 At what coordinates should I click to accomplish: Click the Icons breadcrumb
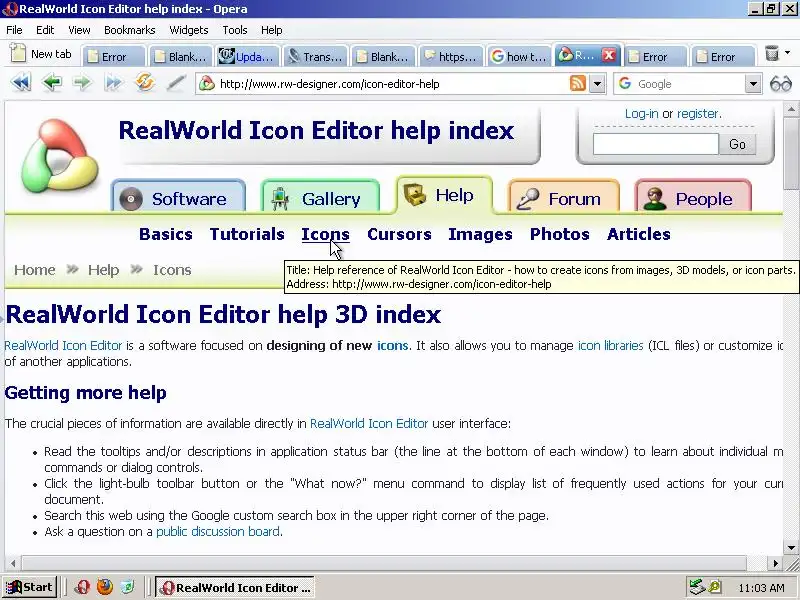tap(172, 269)
